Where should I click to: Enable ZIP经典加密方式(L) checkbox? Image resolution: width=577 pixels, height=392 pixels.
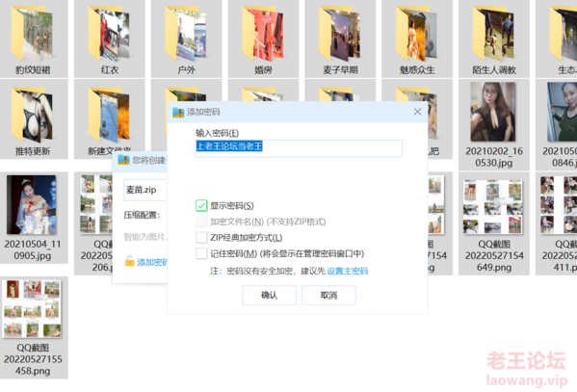pyautogui.click(x=201, y=237)
